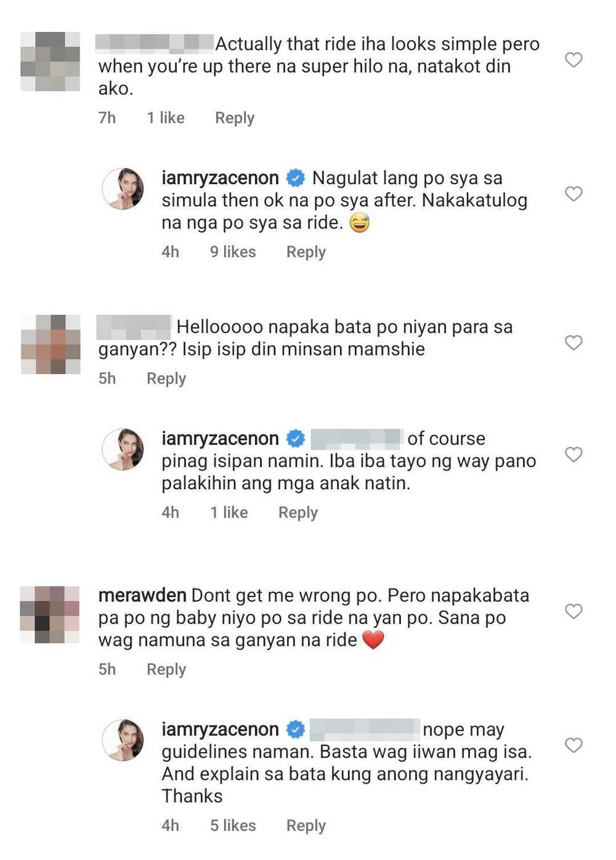Open iamryzacenon username in the 'Nagulat' reply
The image size is (616, 860).
pyautogui.click(x=220, y=178)
